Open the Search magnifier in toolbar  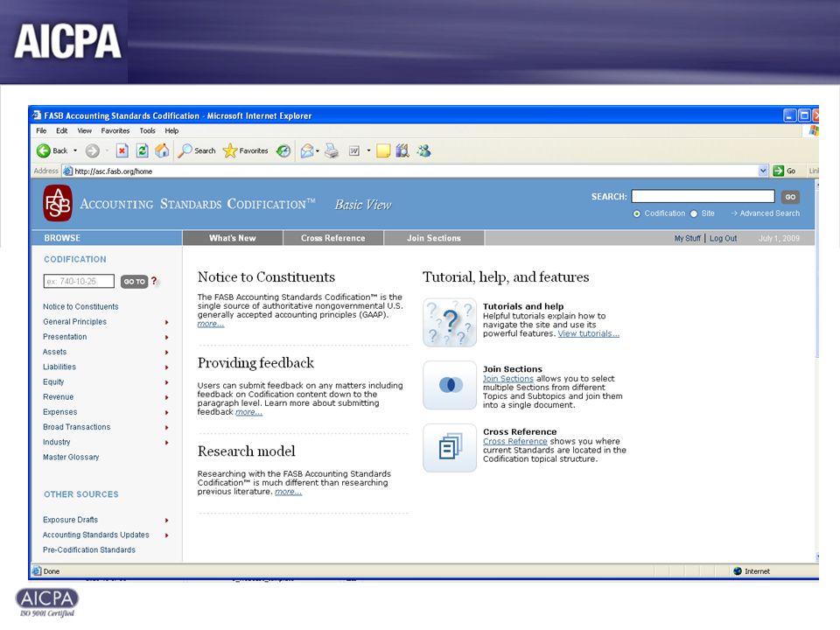point(185,151)
